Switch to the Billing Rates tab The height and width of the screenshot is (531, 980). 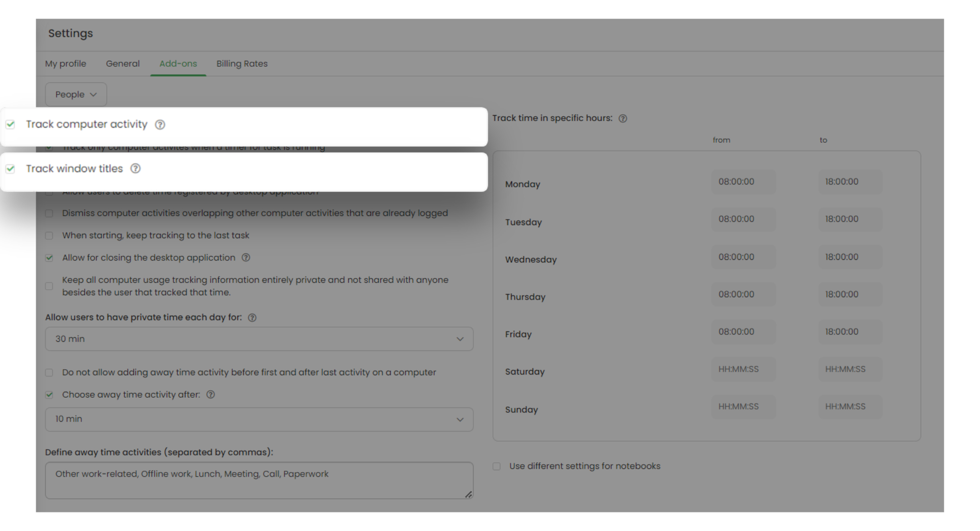[x=242, y=64]
